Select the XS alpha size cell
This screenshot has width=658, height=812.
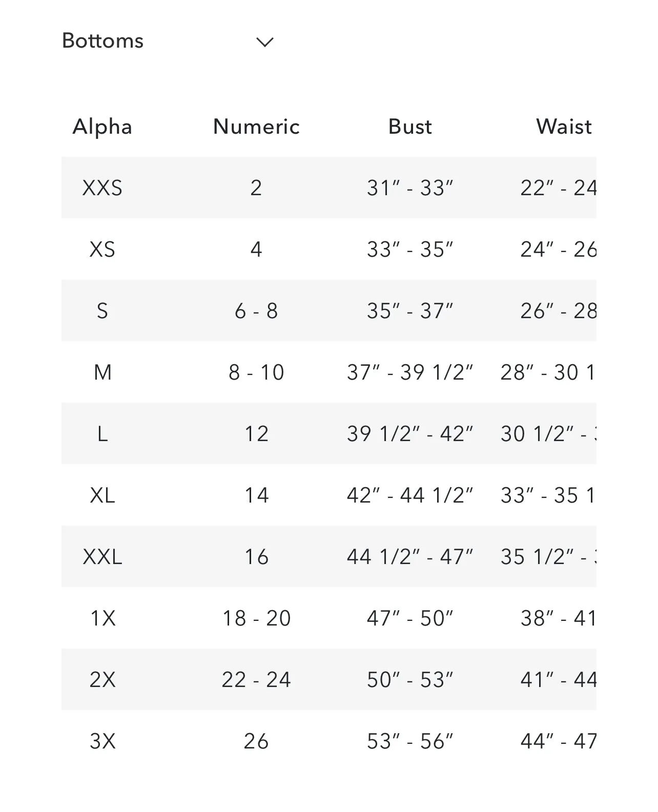pos(102,249)
